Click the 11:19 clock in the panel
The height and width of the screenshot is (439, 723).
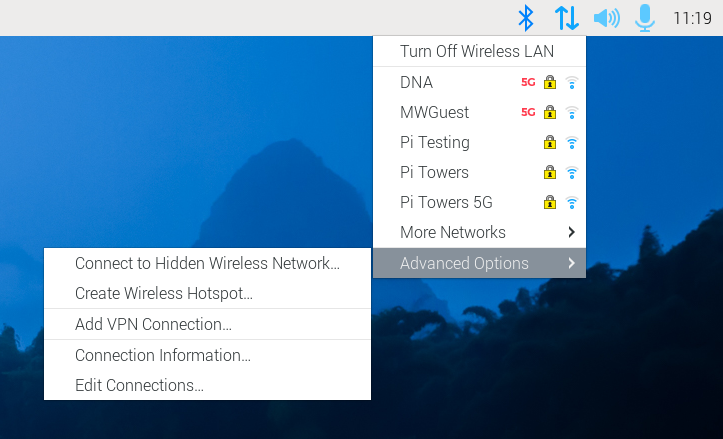coord(692,18)
